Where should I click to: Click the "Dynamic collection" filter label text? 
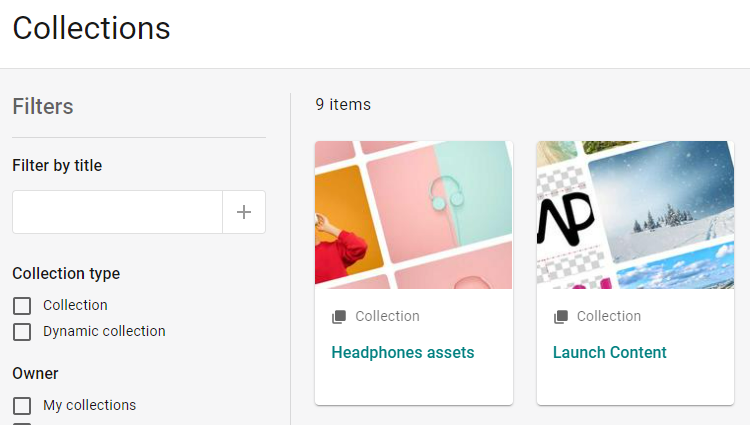tap(104, 331)
